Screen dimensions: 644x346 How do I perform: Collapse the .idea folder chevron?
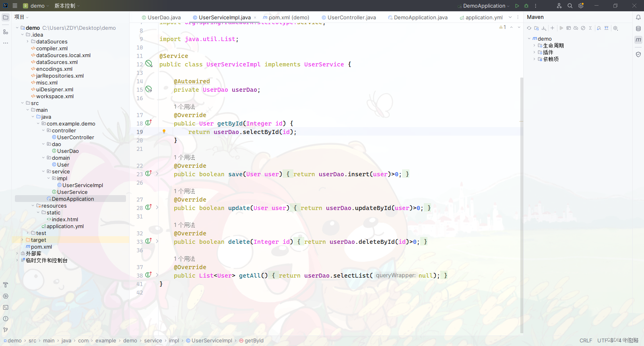tap(23, 35)
